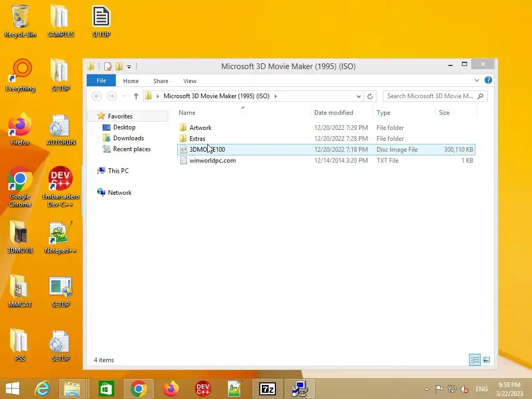
Task: Launch Embarcadero Dev-C++ desktop shortcut
Action: (60, 187)
